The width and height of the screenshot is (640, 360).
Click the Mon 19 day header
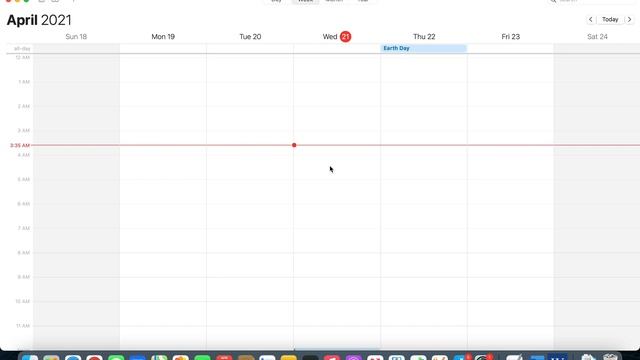coord(163,37)
